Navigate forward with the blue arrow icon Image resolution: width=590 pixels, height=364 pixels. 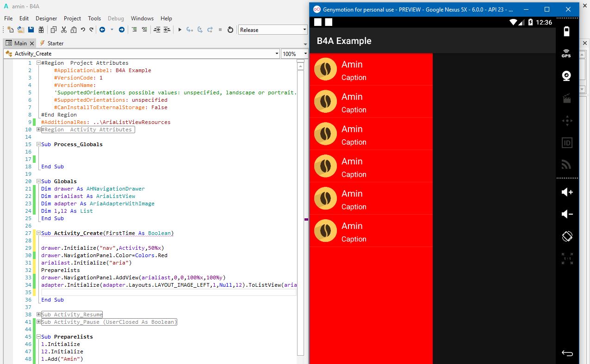[122, 30]
